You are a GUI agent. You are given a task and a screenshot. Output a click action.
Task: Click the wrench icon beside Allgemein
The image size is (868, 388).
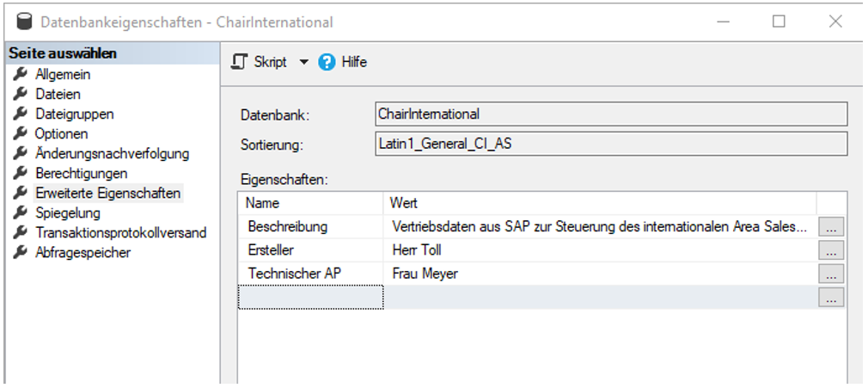[x=20, y=74]
